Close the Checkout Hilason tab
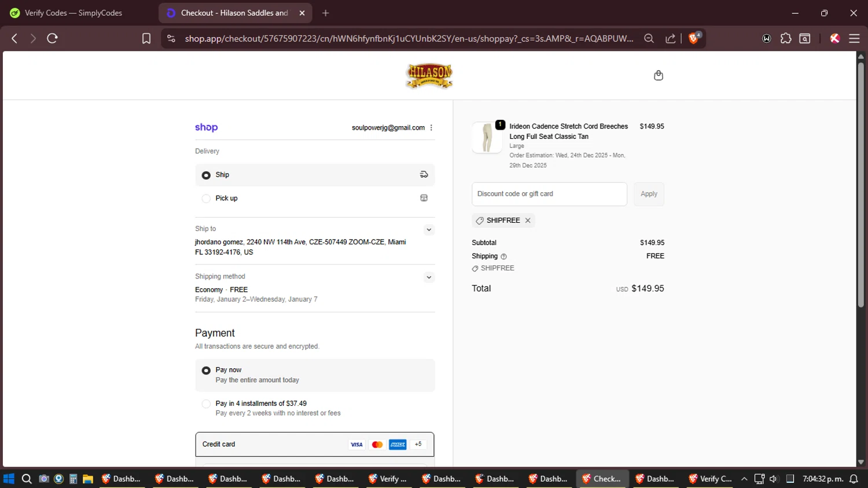The height and width of the screenshot is (488, 868). (x=302, y=13)
